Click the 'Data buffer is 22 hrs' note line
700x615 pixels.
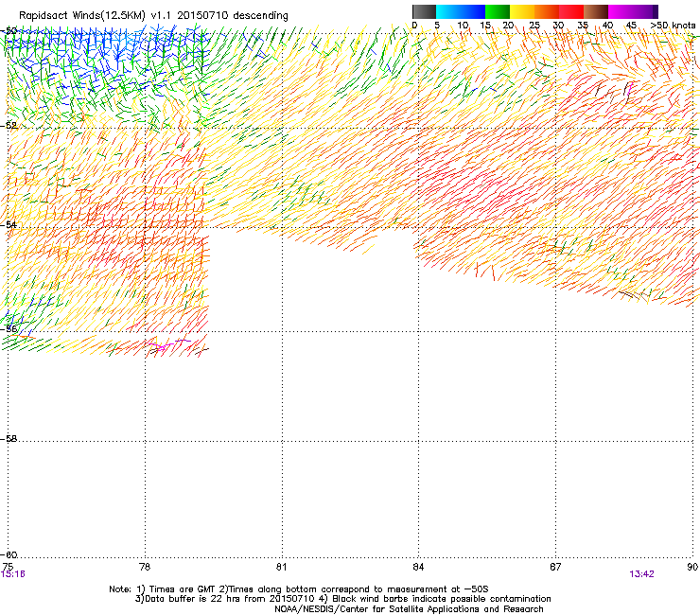point(342,599)
